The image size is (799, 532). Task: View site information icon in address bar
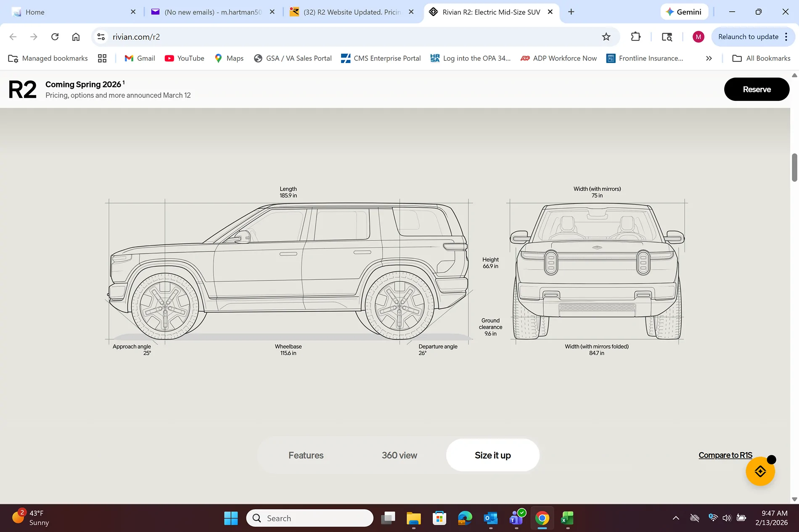101,37
